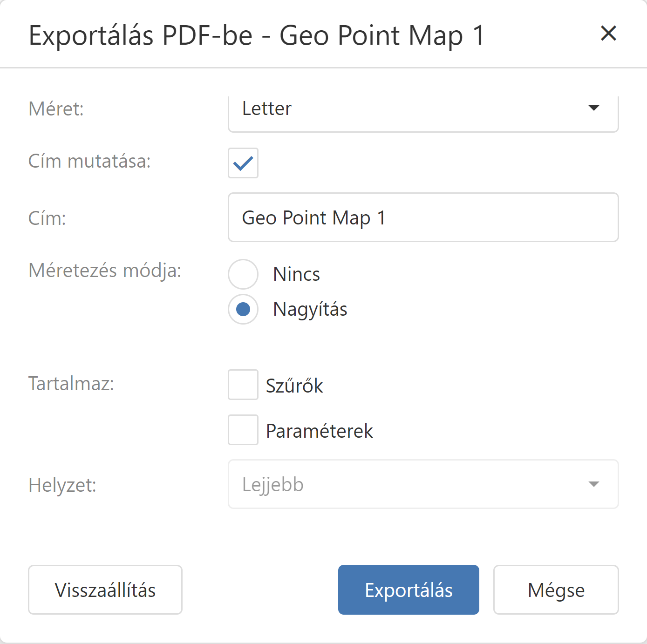Cancel with the Mégse button
This screenshot has height=644, width=647.
pos(556,590)
